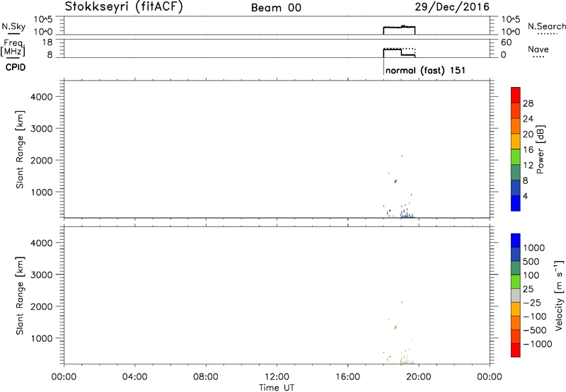Image resolution: width=566 pixels, height=392 pixels.
Task: Click the '28' Power colorbar value
Action: click(528, 103)
